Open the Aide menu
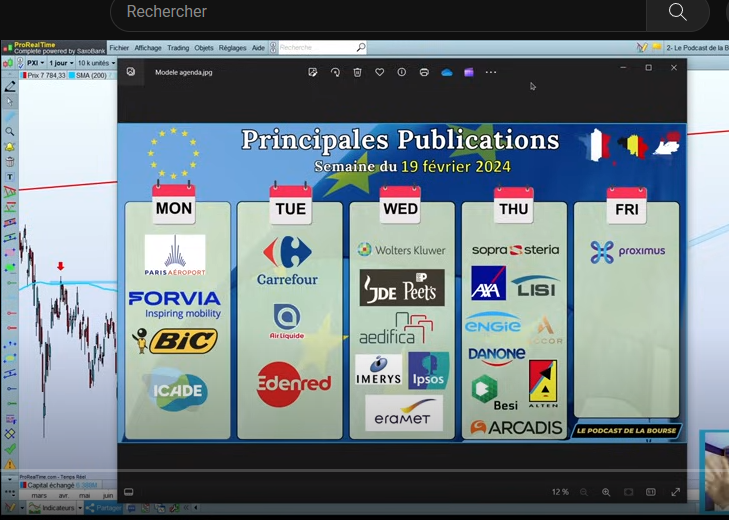Screen dimensions: 729x525 (258, 48)
